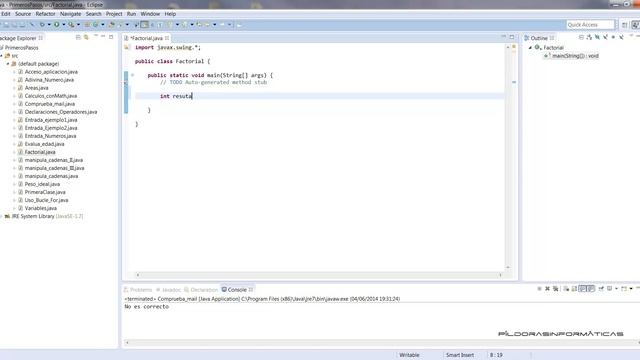Screen dimensions: 640x360
Task: Open the Open Console dropdown arrow
Action: (x=631, y=289)
